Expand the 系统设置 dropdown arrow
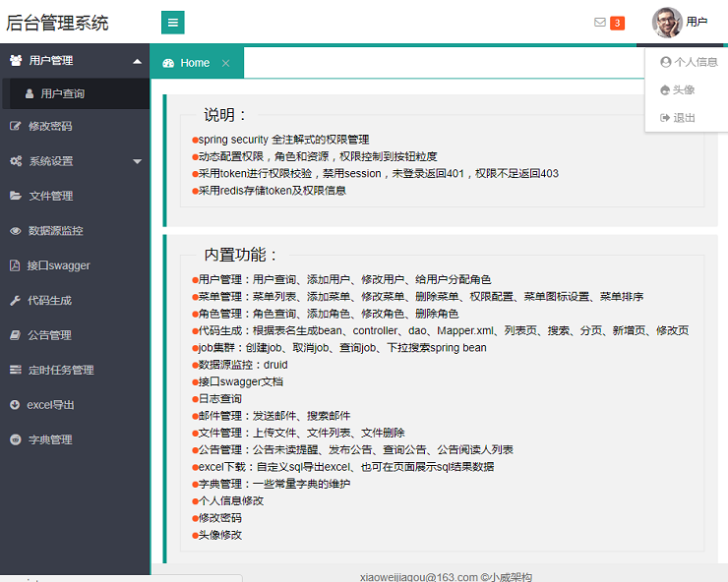 137,161
